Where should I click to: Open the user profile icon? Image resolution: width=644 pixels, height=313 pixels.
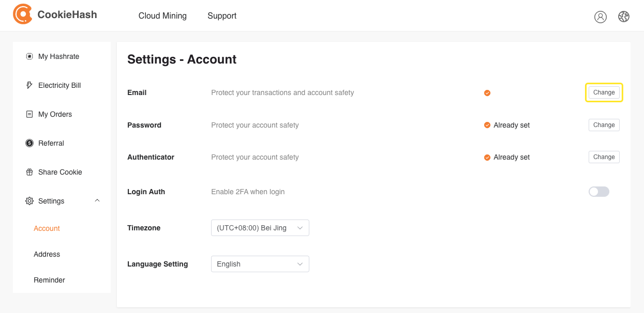click(x=600, y=17)
